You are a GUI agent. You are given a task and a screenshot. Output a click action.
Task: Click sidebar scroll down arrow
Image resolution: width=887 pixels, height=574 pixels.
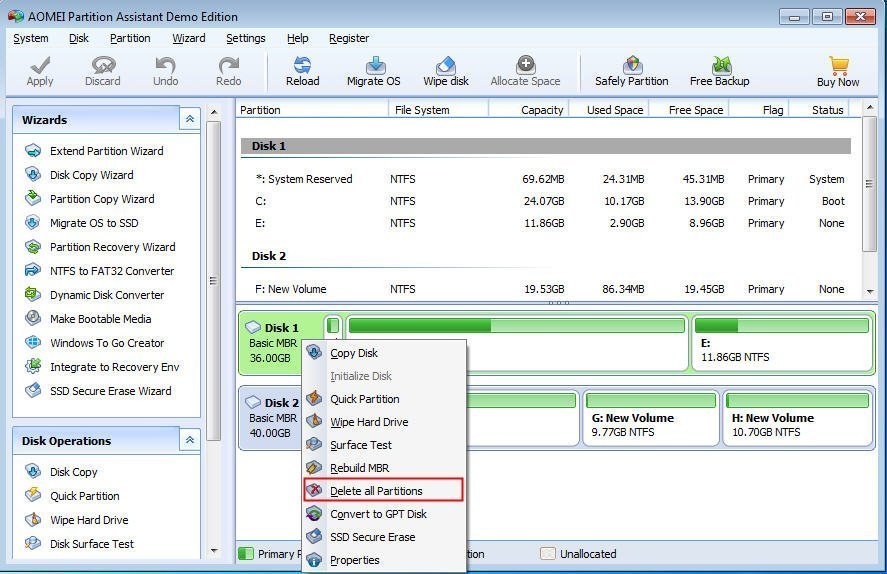(x=214, y=550)
